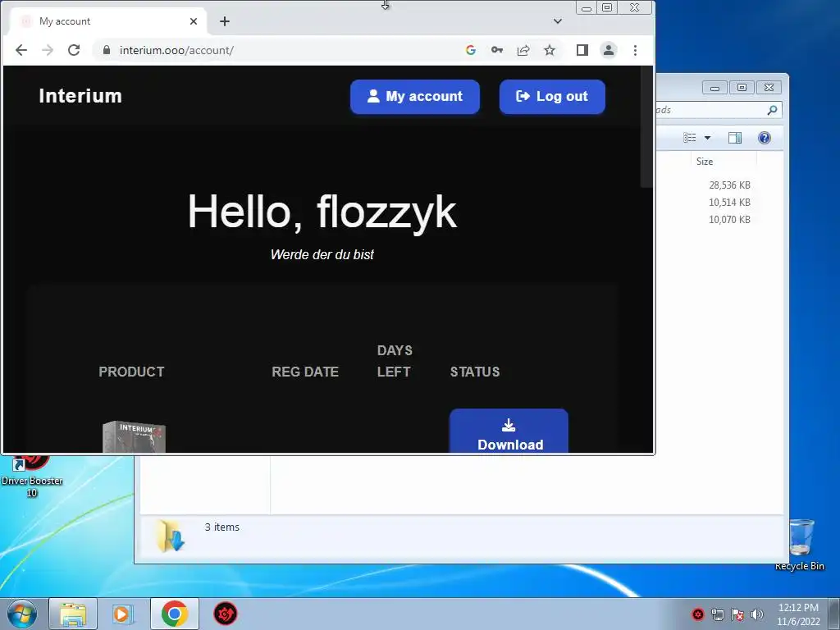Click the address bar URL
Viewport: 840px width, 630px height.
click(176, 50)
